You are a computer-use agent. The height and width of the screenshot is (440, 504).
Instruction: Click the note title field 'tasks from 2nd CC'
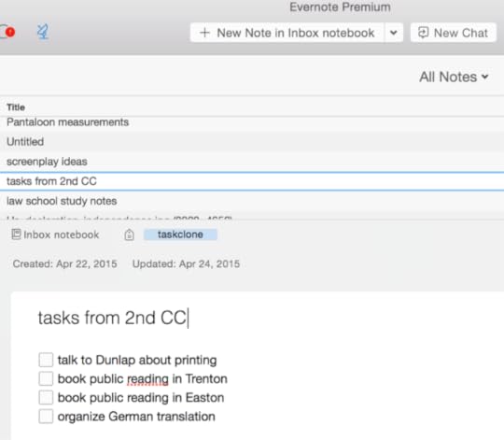pos(112,318)
